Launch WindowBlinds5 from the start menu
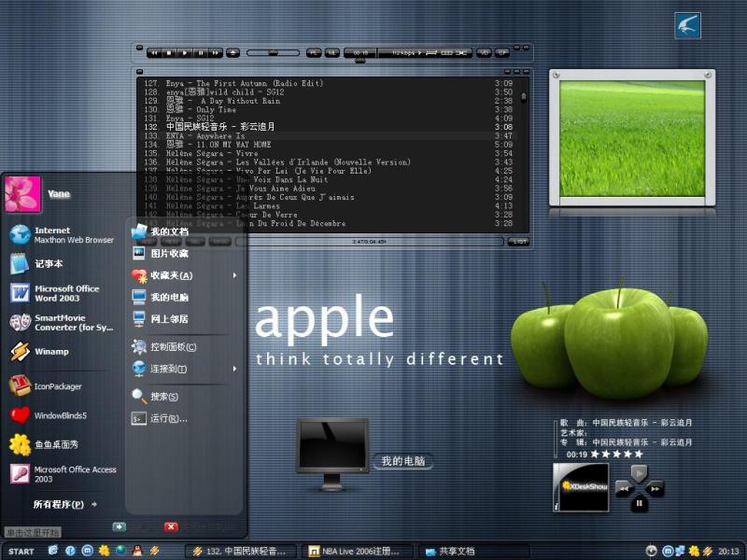Viewport: 747px width, 560px height. [60, 415]
